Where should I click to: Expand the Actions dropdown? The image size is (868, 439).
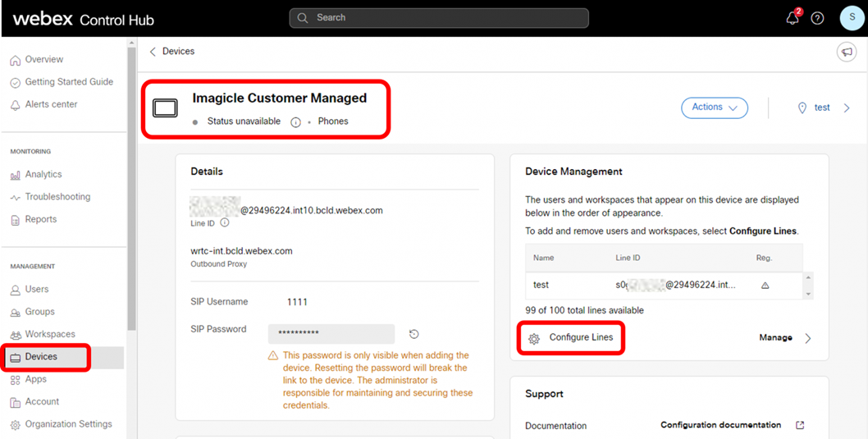tap(714, 107)
